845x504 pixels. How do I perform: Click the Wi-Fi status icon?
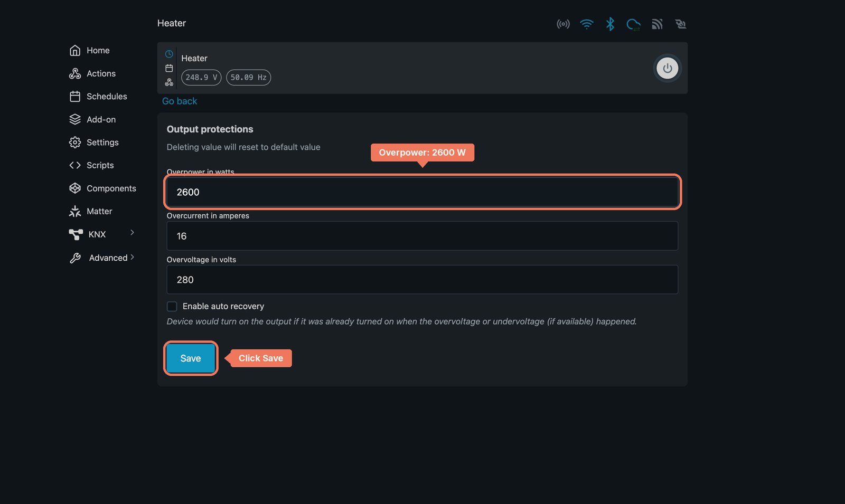coord(586,24)
